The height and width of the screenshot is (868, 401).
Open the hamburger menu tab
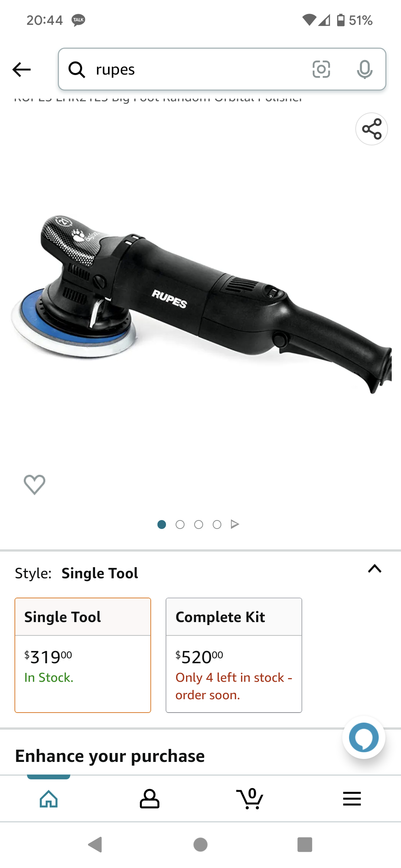(x=352, y=798)
